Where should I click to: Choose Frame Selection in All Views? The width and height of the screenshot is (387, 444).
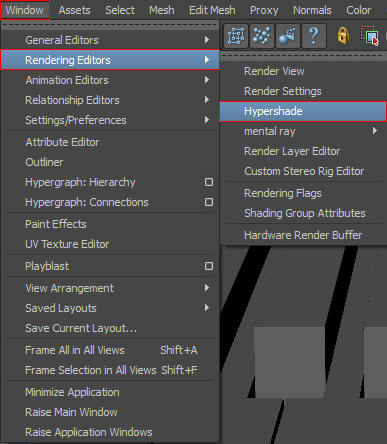click(110, 370)
